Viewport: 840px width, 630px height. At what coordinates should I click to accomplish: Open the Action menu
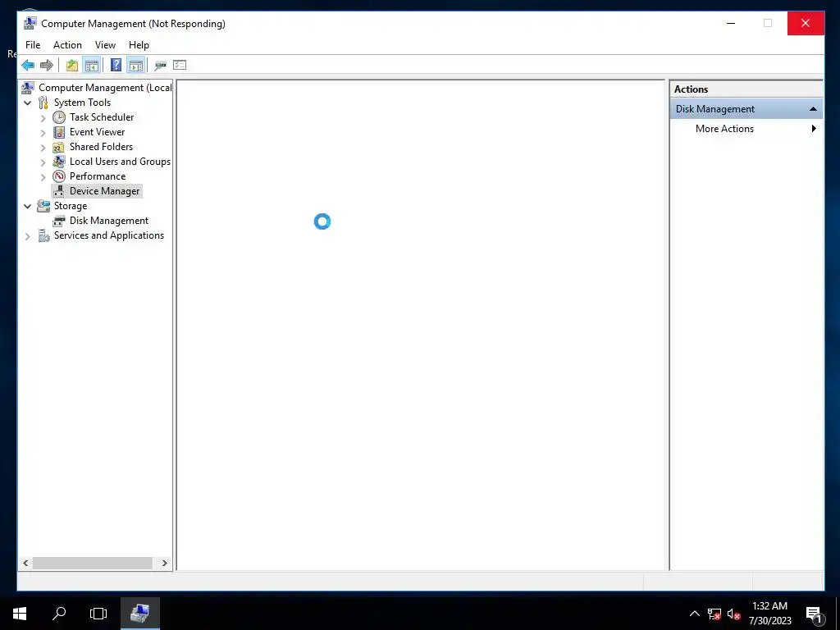(67, 45)
